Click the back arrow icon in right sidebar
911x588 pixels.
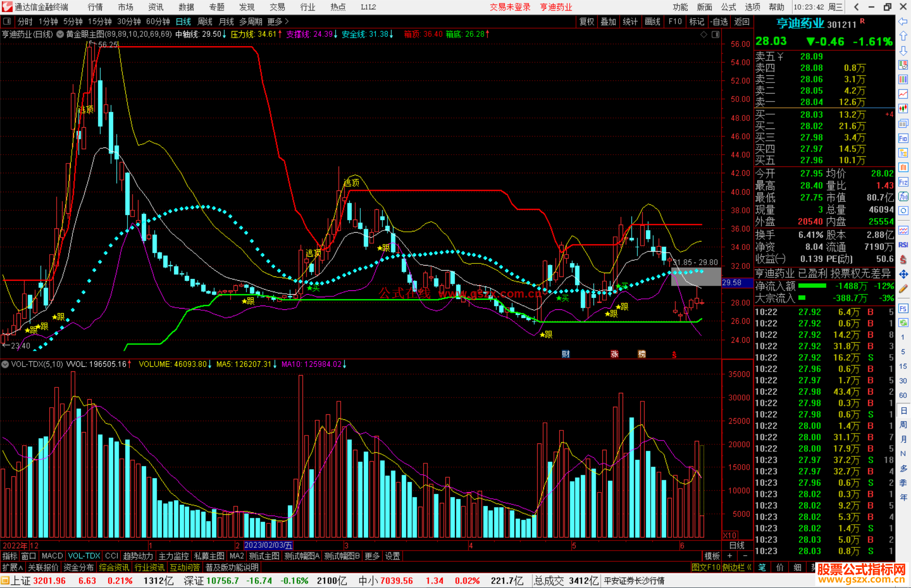pos(903,21)
